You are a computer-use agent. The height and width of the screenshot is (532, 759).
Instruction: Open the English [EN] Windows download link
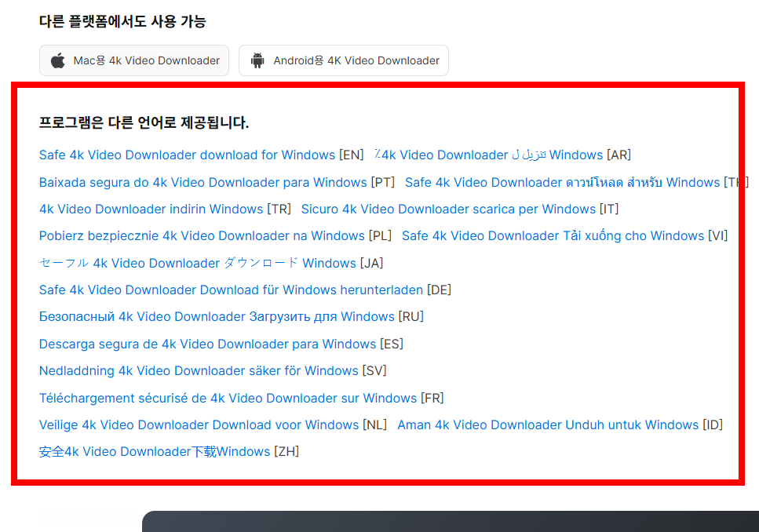[186, 155]
